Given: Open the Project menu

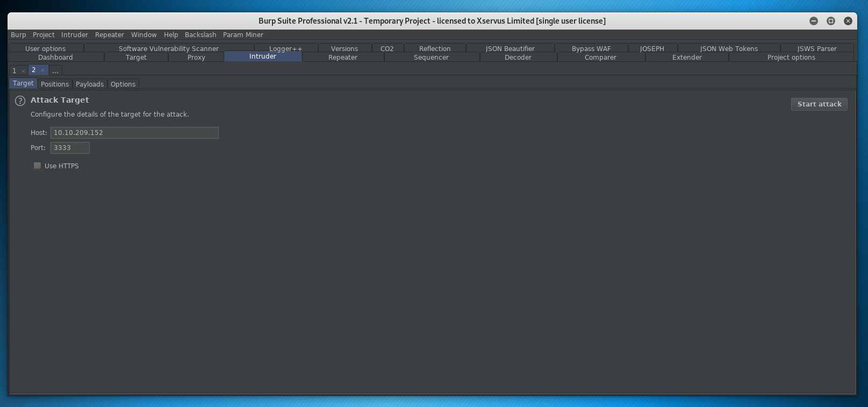Looking at the screenshot, I should pos(44,35).
